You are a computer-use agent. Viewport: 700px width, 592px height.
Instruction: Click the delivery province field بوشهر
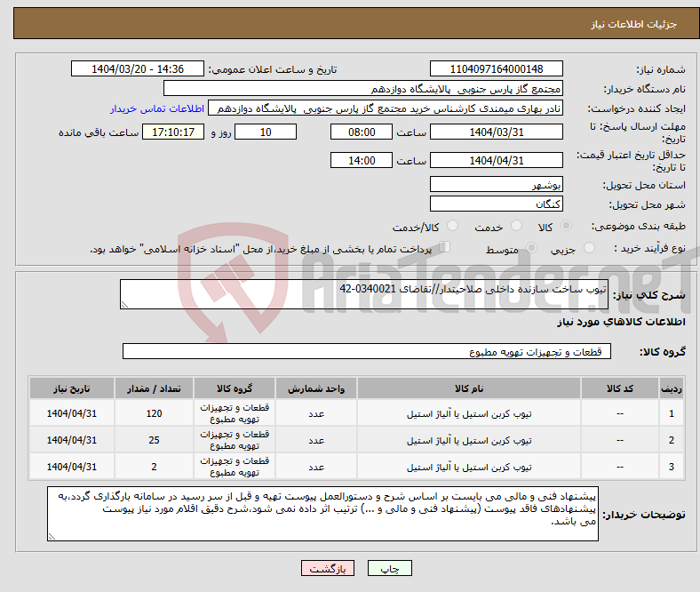497,185
